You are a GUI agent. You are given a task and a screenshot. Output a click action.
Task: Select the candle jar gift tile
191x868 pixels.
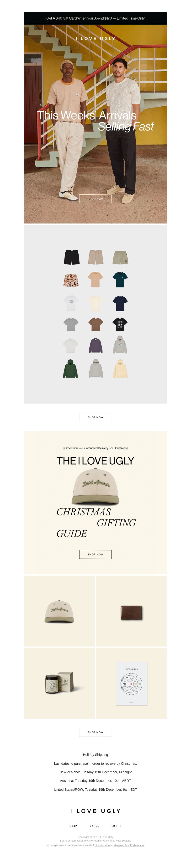[59, 683]
